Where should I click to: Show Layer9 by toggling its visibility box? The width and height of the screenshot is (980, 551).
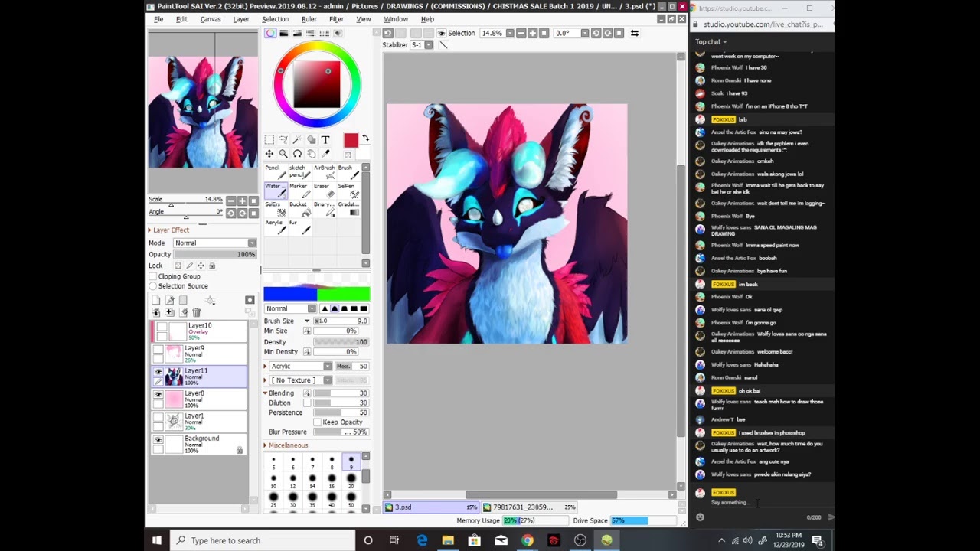(x=158, y=350)
